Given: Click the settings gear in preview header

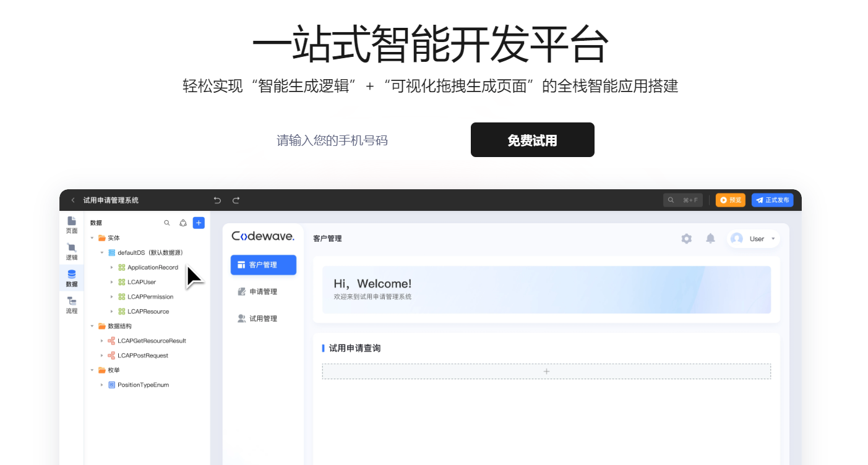Looking at the screenshot, I should click(x=686, y=239).
